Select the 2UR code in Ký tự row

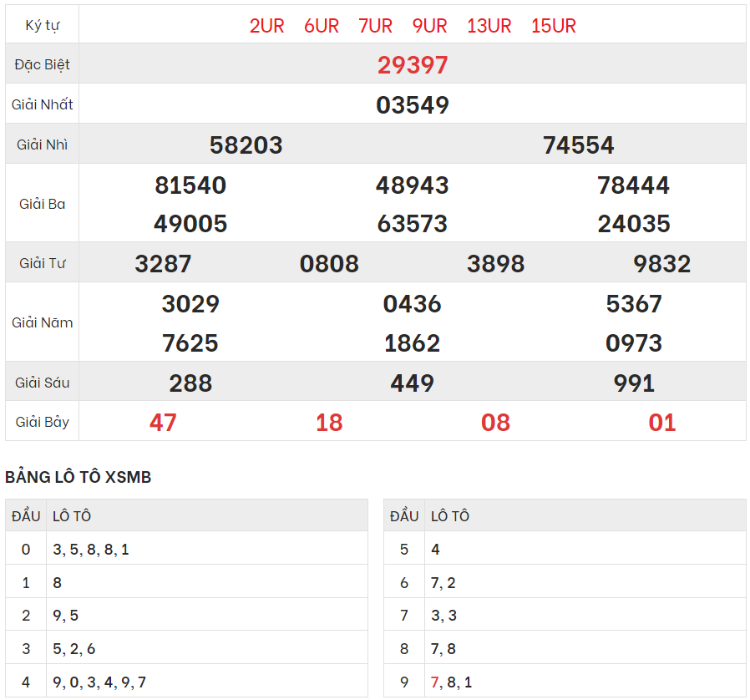(266, 26)
